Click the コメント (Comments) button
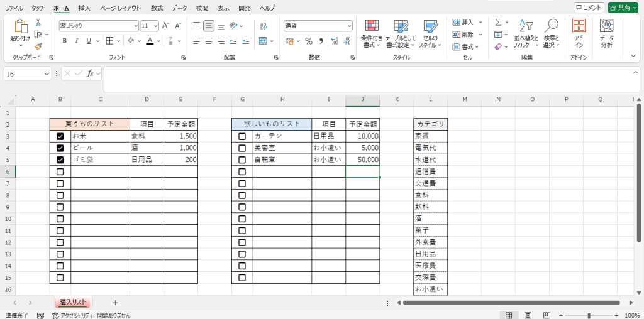The height and width of the screenshot is (319, 644). pos(589,8)
